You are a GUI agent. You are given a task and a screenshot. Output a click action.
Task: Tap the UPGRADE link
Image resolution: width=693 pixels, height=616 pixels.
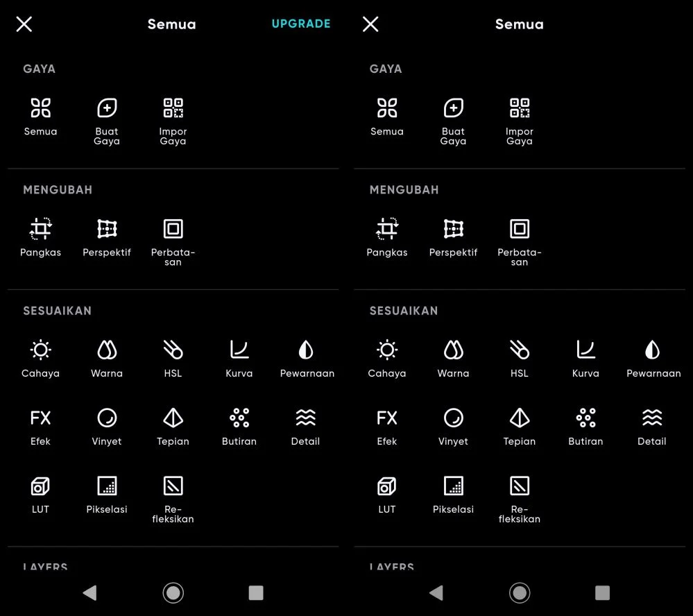[x=301, y=24]
